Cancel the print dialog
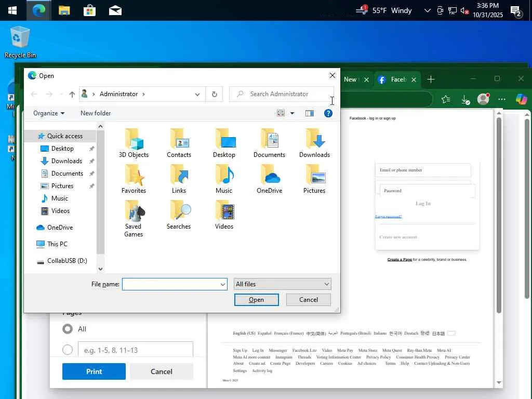 tap(162, 371)
